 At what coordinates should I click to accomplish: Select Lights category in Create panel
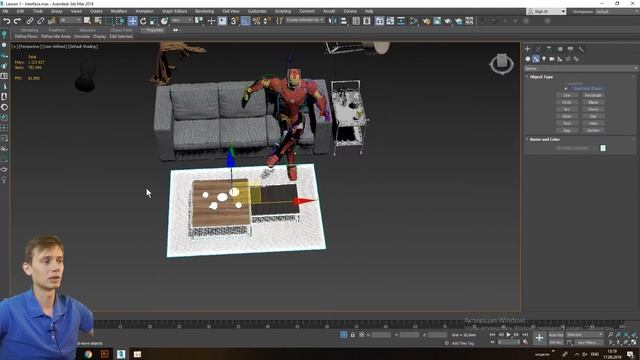point(544,59)
